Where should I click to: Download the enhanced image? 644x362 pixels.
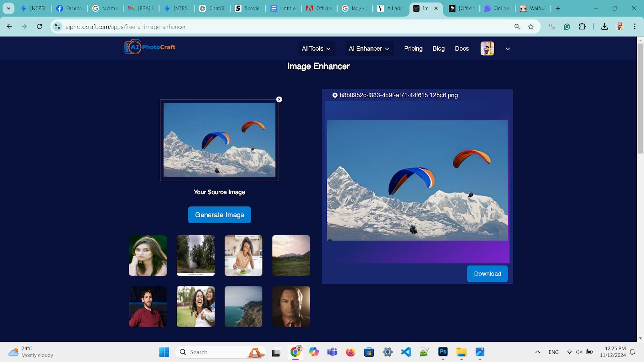coord(487,274)
